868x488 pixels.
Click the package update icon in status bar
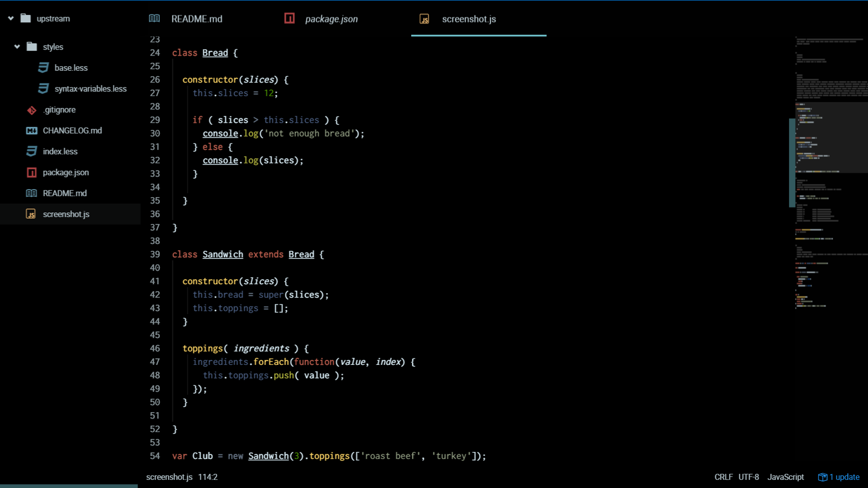click(822, 477)
